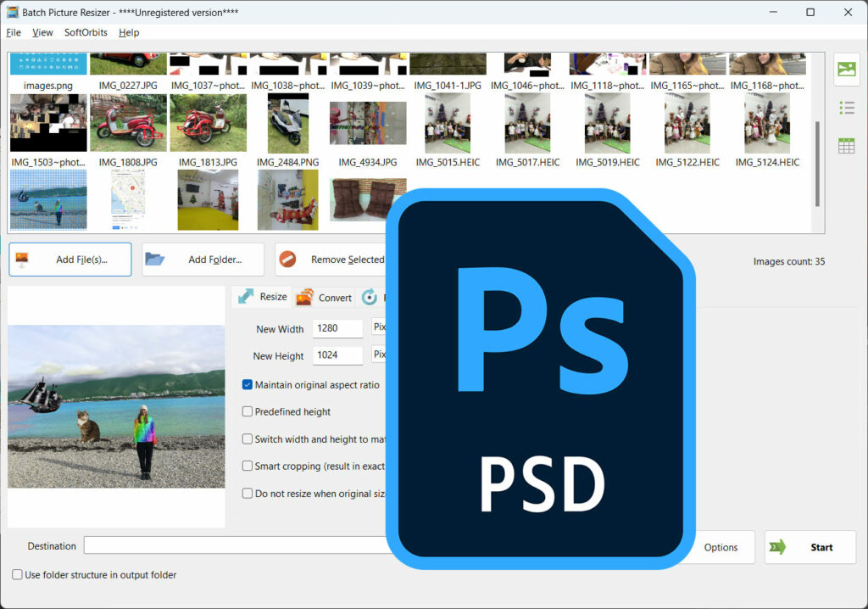Viewport: 868px width, 609px height.
Task: Enable Smart cropping checkbox
Action: pos(248,466)
